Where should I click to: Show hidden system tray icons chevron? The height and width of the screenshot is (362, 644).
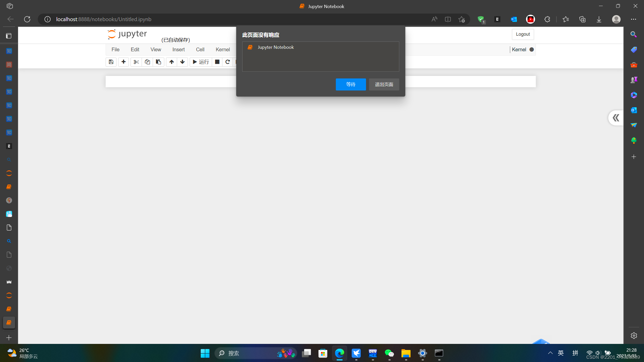coord(550,353)
